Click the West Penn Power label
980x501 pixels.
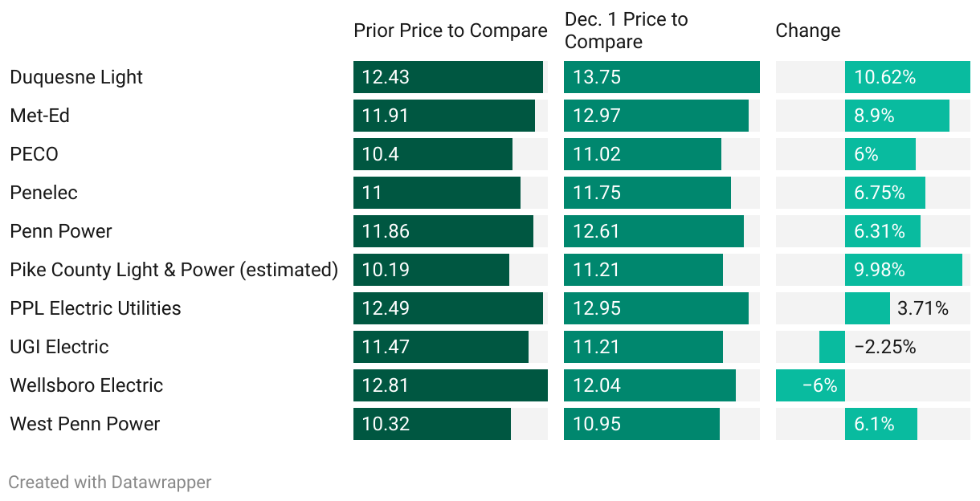coord(85,424)
